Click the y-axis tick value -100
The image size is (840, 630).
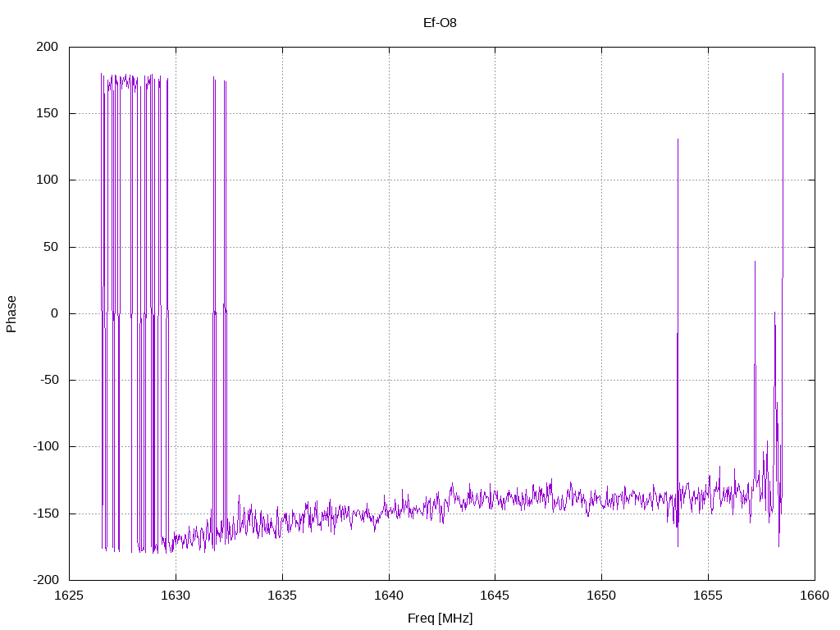point(46,446)
